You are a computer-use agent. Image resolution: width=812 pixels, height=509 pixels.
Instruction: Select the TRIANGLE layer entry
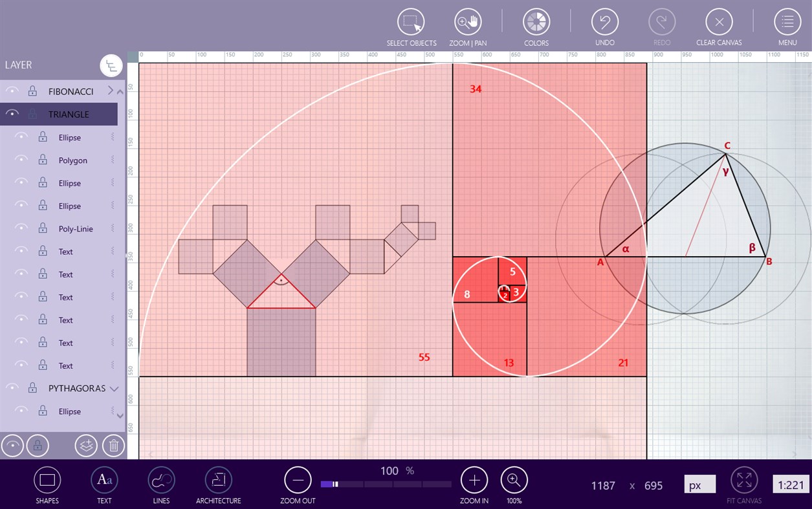69,114
